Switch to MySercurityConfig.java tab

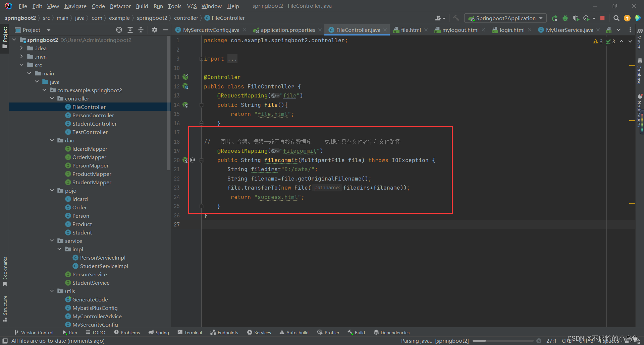211,30
